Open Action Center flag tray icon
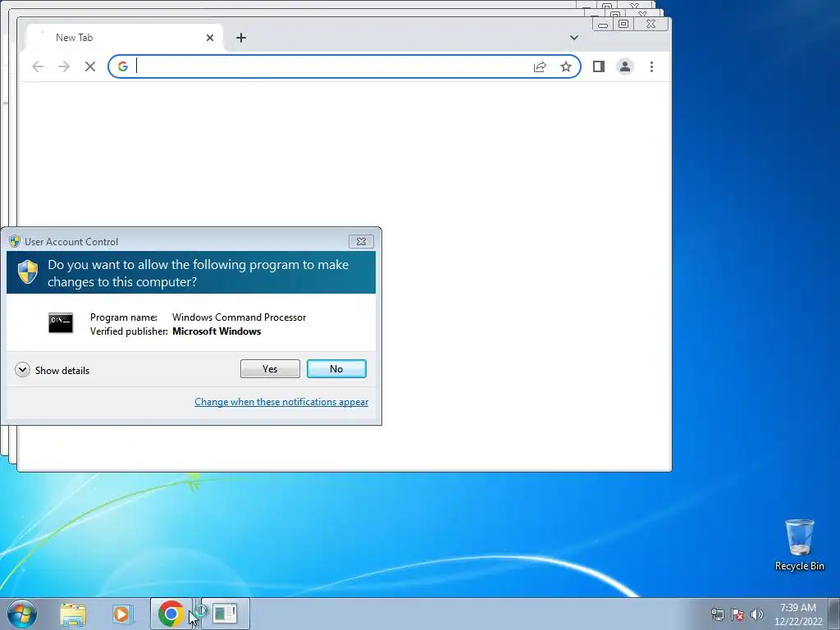 (x=737, y=614)
